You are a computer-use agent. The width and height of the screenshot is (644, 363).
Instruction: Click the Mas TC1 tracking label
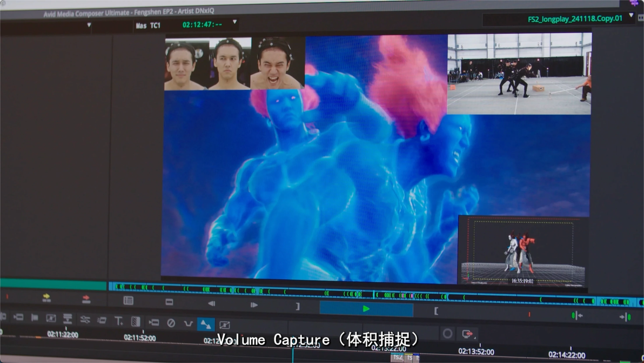point(148,25)
